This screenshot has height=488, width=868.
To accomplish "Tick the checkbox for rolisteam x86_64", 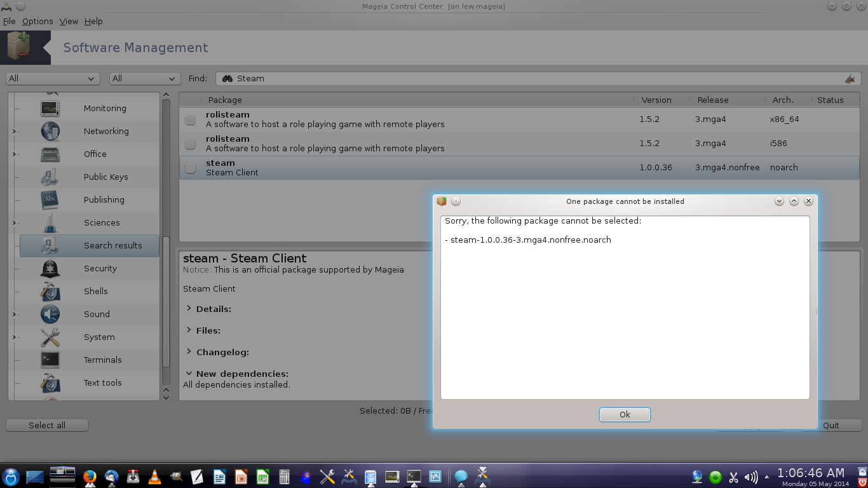I will (190, 119).
